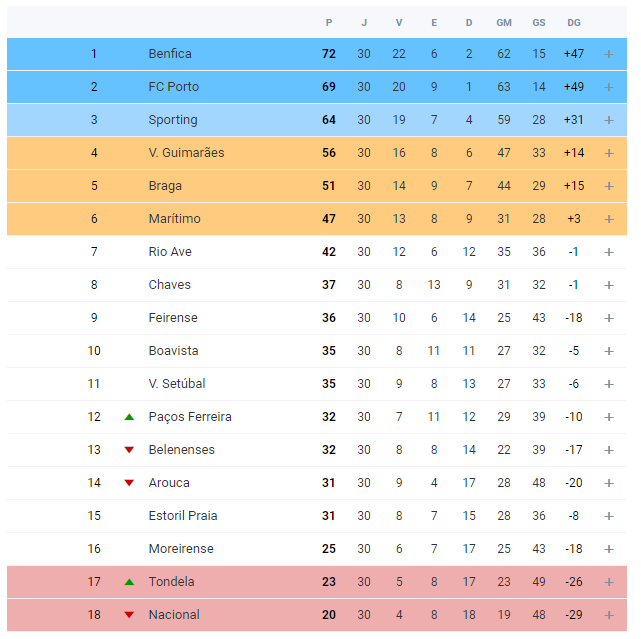The image size is (641, 639).
Task: Open the V. Guimarães team link
Action: click(186, 153)
